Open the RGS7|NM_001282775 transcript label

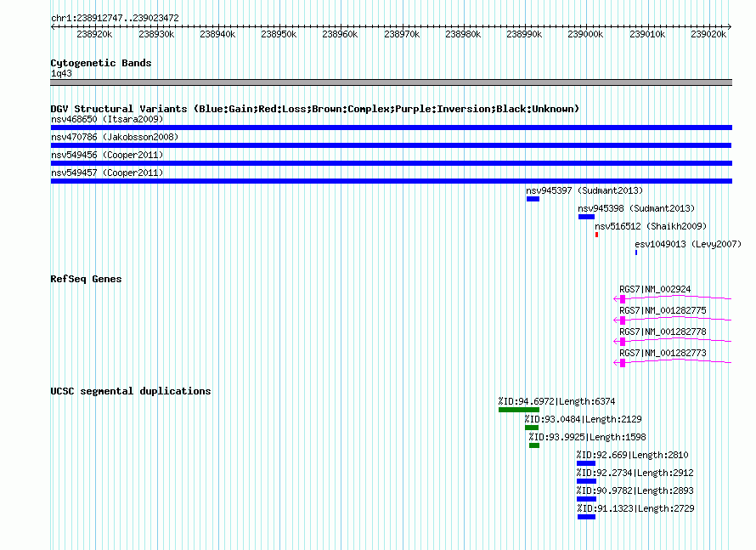point(663,310)
